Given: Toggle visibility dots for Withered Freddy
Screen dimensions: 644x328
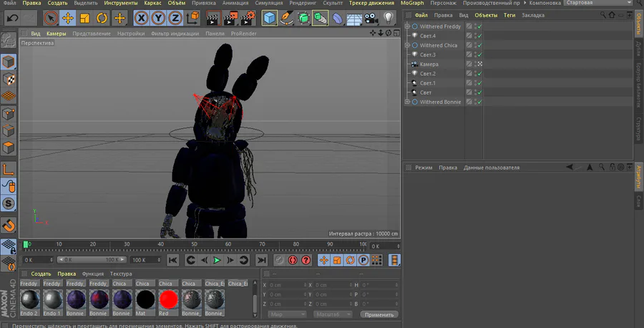Looking at the screenshot, I should (x=475, y=26).
